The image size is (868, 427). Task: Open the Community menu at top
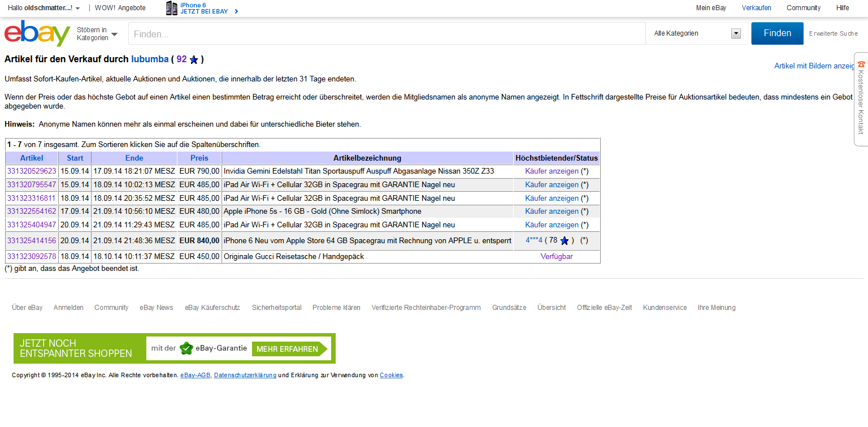[x=803, y=8]
